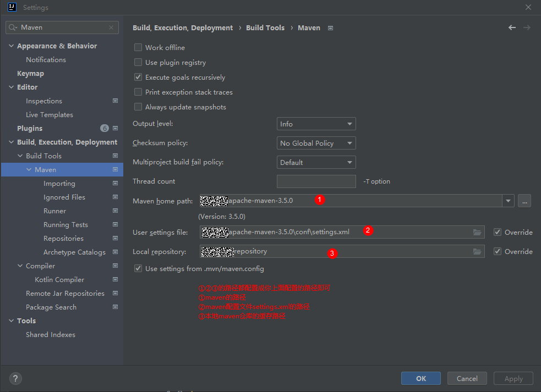The width and height of the screenshot is (541, 392).
Task: Open folder browser for User settings file
Action: [x=477, y=233]
